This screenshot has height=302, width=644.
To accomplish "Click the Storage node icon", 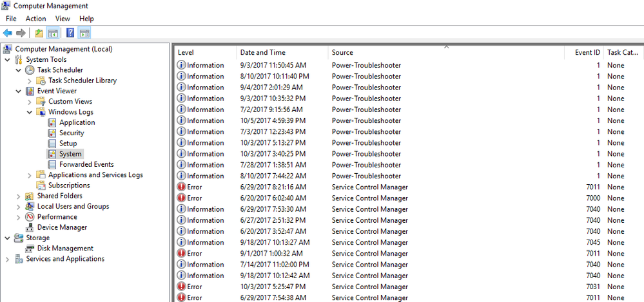I will [19, 238].
